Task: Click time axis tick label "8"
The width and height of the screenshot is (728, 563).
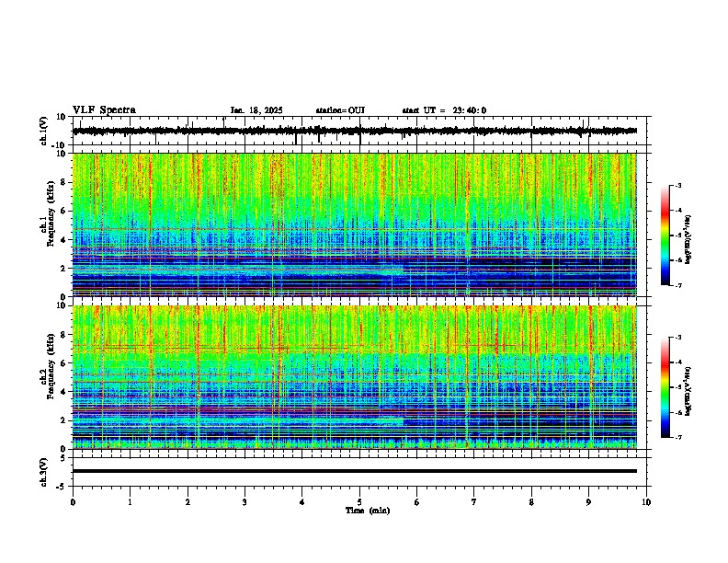Action: (531, 502)
